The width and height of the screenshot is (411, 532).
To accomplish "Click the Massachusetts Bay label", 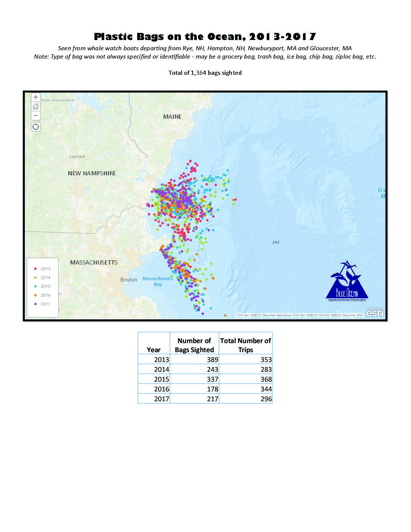I will point(158,281).
